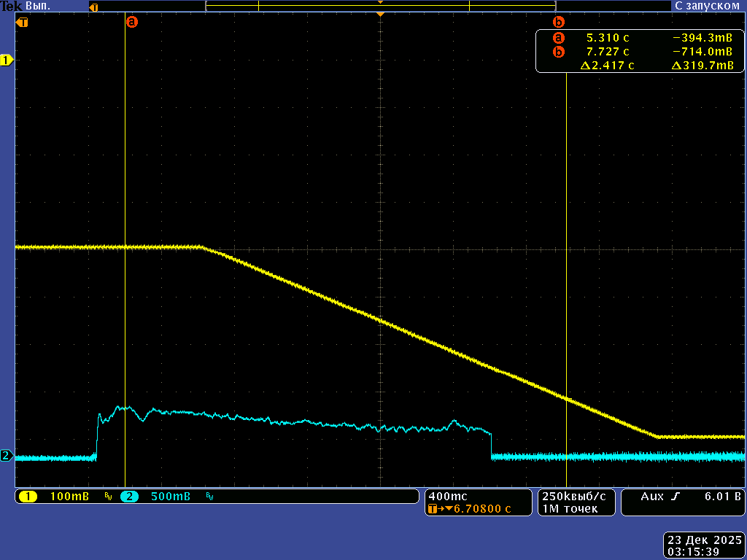Click the cursor 'a' marker above the graticule

(132, 22)
